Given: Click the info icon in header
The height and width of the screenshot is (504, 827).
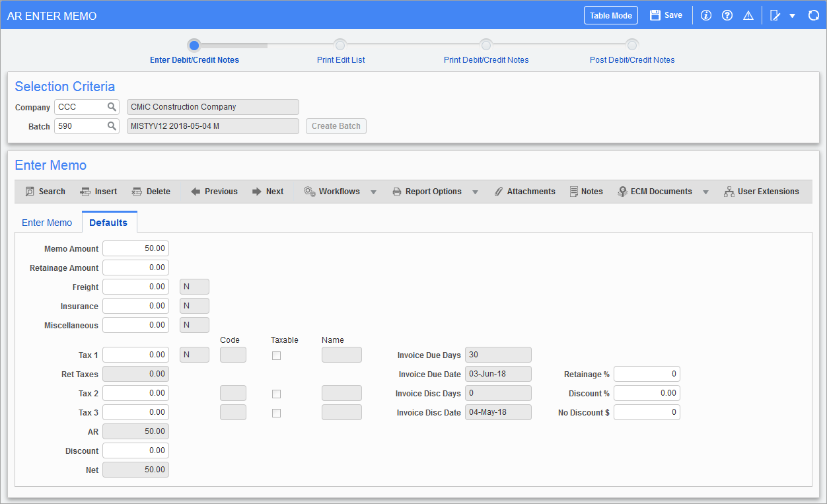Looking at the screenshot, I should (706, 15).
